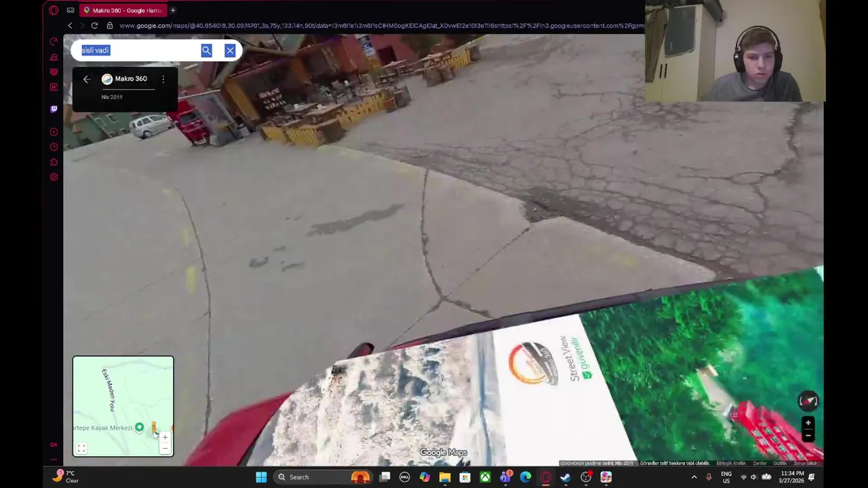
Task: Open the 11:34 PM clock and date
Action: point(791,477)
